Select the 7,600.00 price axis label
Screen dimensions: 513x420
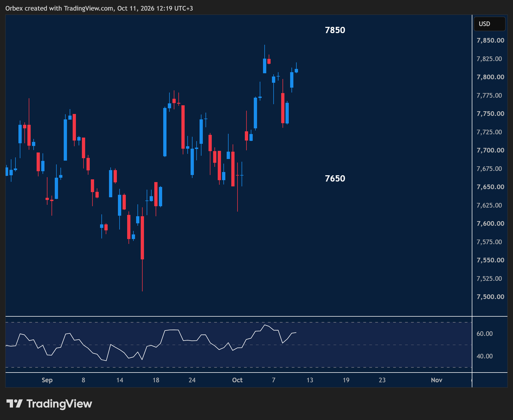click(x=490, y=224)
